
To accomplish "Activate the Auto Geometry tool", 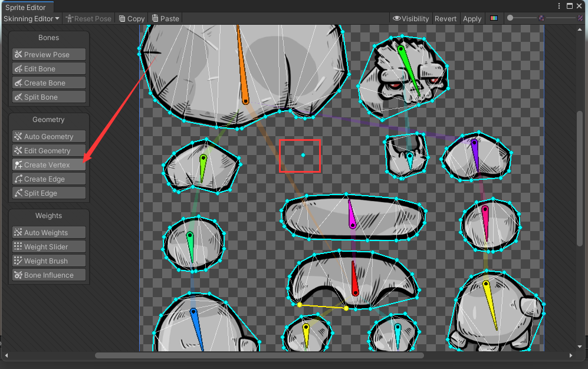I will tap(48, 136).
